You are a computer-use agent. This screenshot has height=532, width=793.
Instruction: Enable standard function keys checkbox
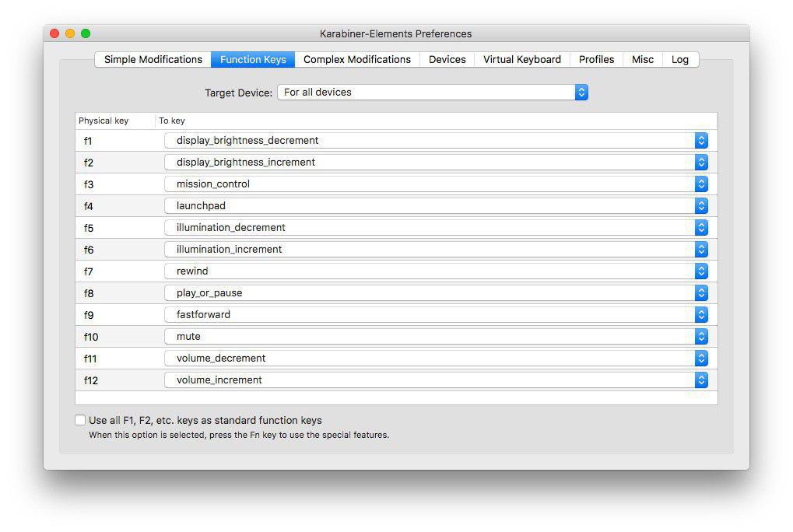[x=80, y=420]
